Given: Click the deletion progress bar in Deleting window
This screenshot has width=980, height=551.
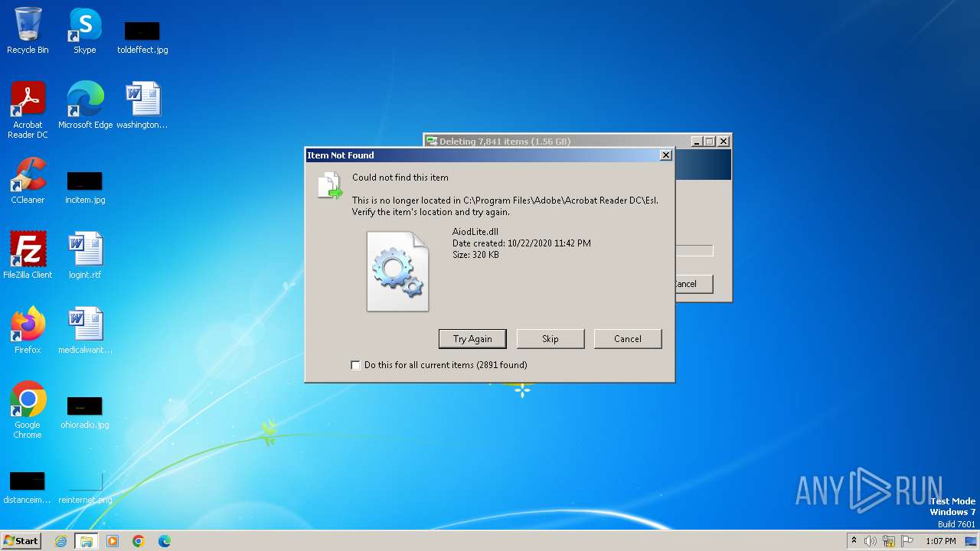Looking at the screenshot, I should tap(694, 251).
